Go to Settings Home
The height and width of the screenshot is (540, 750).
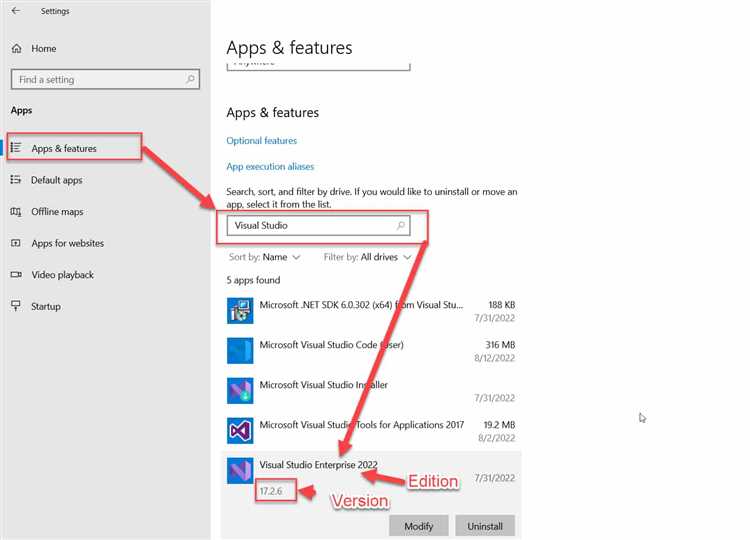pyautogui.click(x=44, y=48)
